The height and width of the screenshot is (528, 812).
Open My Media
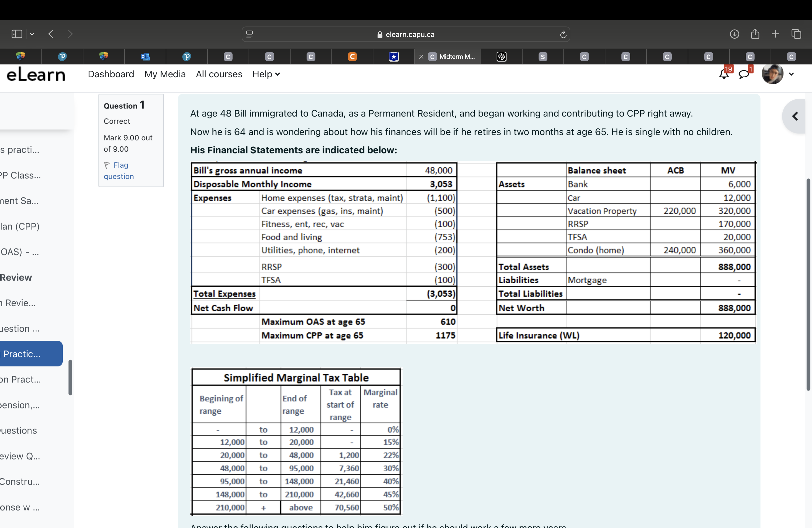[x=165, y=74]
